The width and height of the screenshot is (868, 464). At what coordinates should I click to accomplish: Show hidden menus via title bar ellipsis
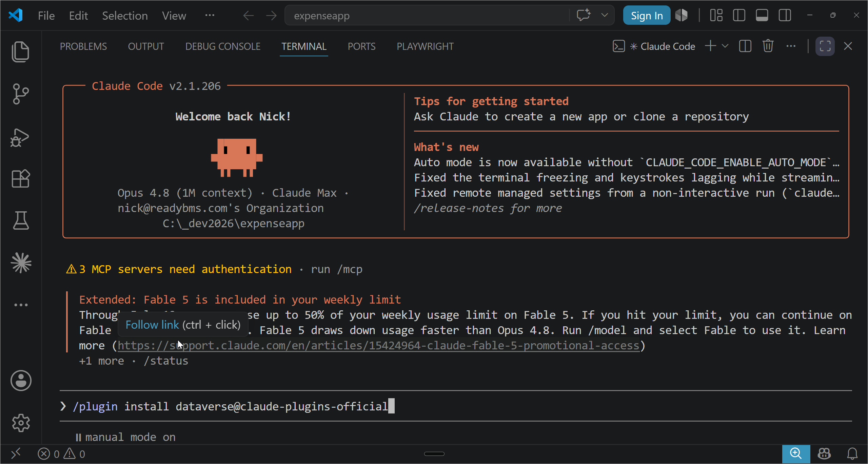click(210, 15)
